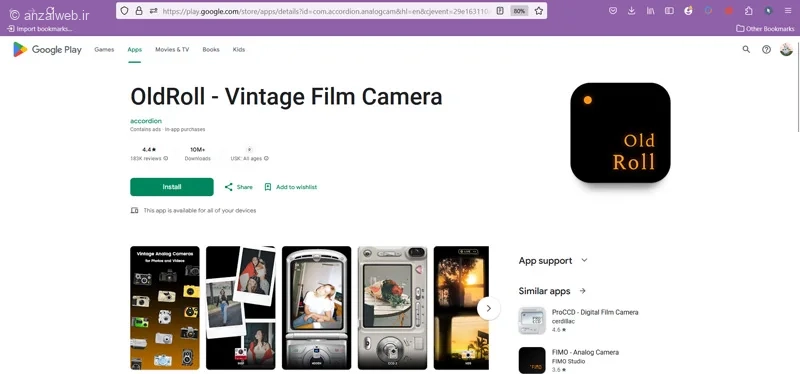The width and height of the screenshot is (800, 374).
Task: Bookmark this page with star icon
Action: click(539, 11)
